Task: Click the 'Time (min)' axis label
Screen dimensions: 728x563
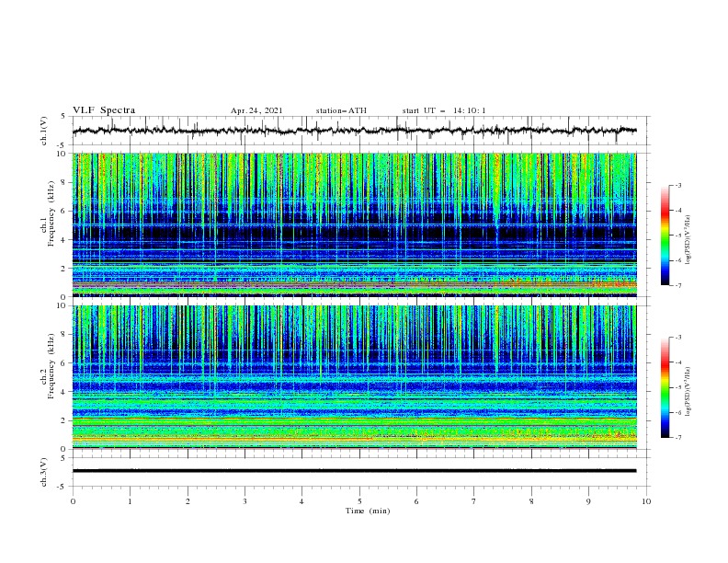Action: click(x=368, y=511)
